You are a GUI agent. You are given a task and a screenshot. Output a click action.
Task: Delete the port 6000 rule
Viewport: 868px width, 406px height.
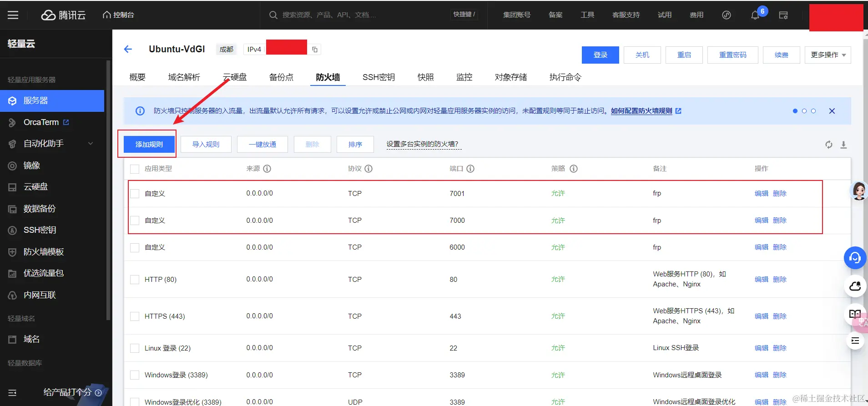[x=780, y=247]
